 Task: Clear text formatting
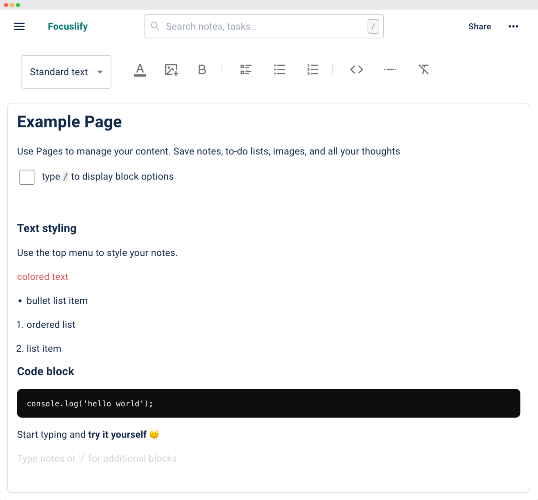pos(424,70)
